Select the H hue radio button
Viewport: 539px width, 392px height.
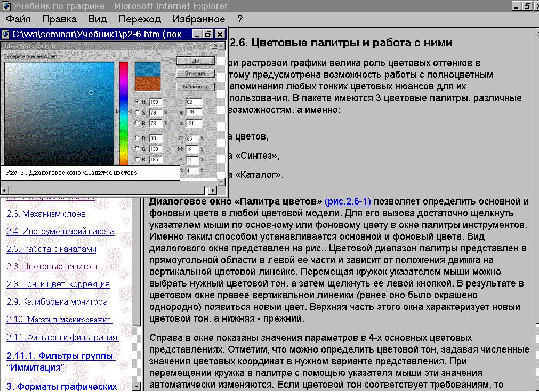tap(137, 102)
